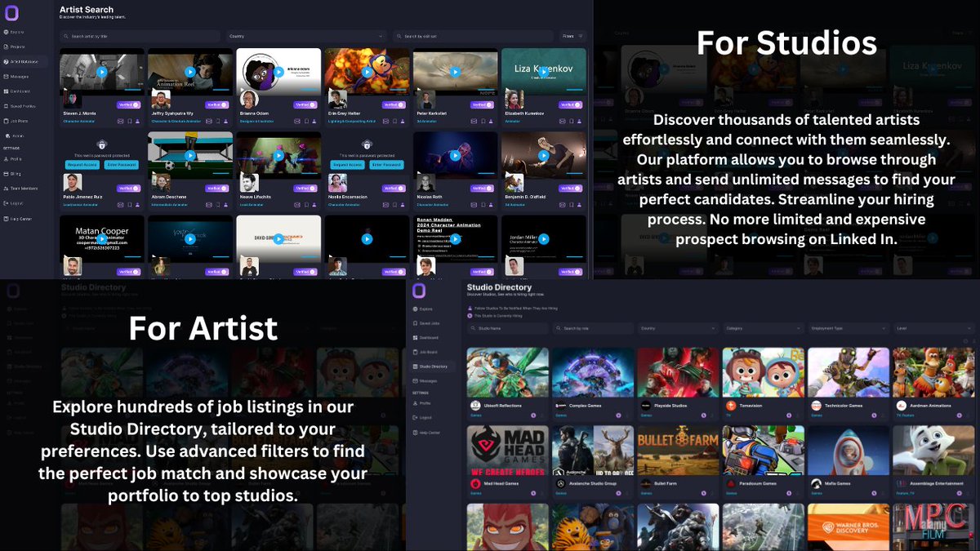Viewport: 980px width, 551px height.
Task: Open Tomavision studio thumbnail
Action: coord(764,372)
